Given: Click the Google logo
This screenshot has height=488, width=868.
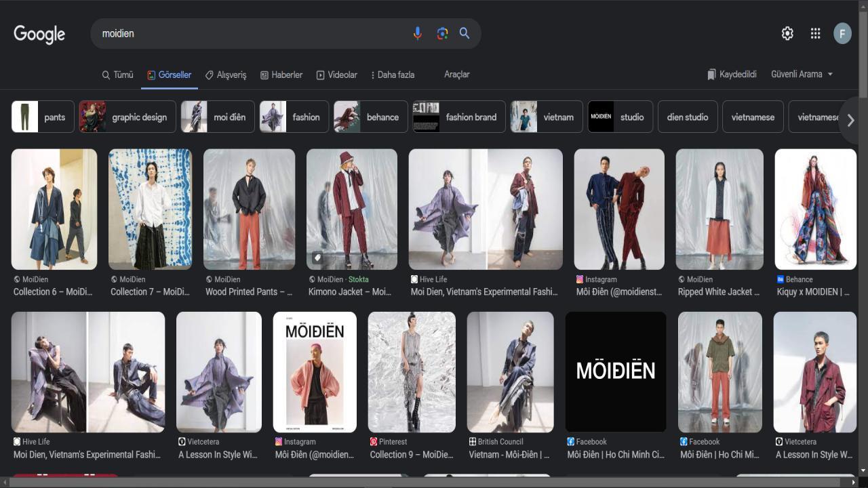Looking at the screenshot, I should click(39, 34).
